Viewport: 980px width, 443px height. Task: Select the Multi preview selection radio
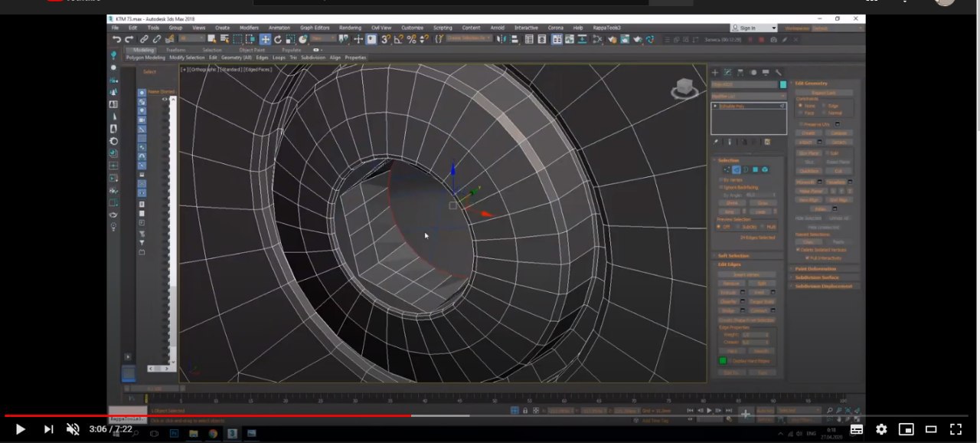763,226
